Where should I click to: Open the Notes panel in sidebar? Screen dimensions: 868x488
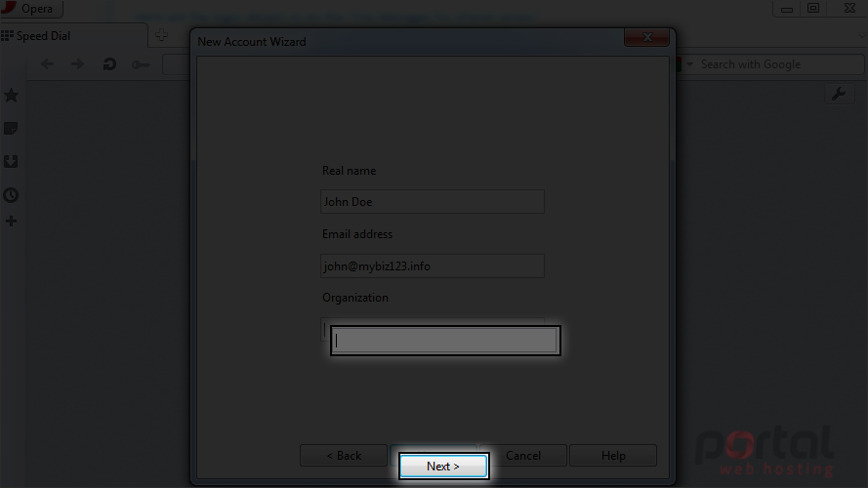click(x=11, y=129)
